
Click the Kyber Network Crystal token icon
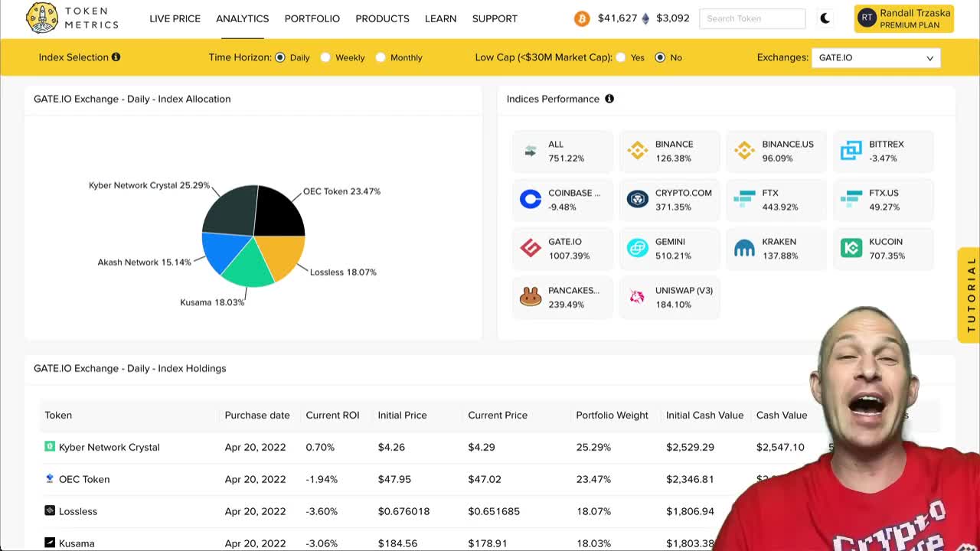point(50,446)
